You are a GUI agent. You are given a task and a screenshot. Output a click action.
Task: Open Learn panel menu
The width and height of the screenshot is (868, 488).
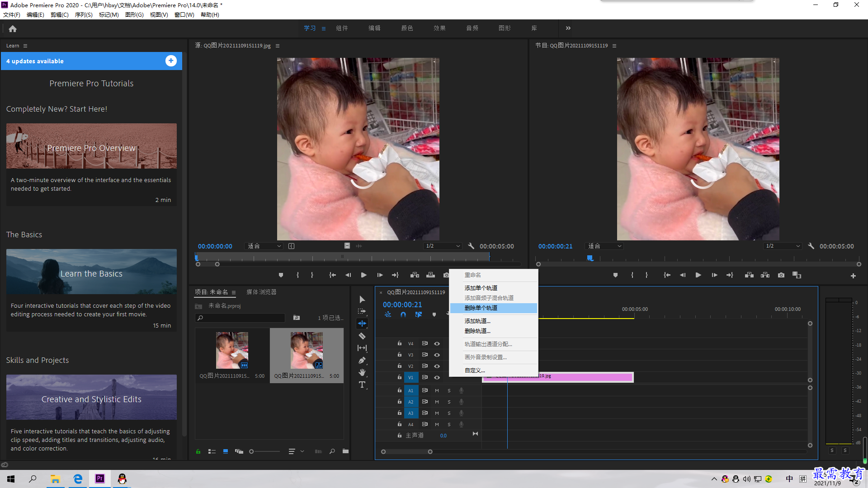point(25,46)
